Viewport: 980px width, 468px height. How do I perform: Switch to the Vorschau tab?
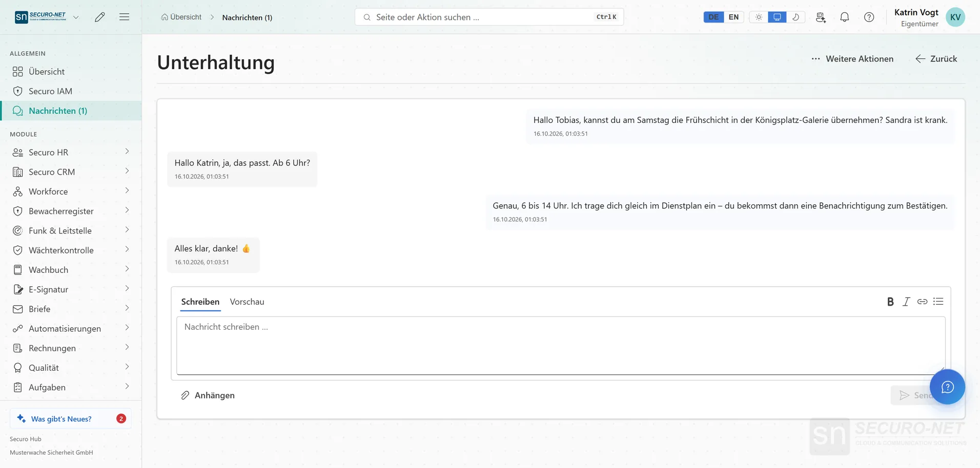247,302
